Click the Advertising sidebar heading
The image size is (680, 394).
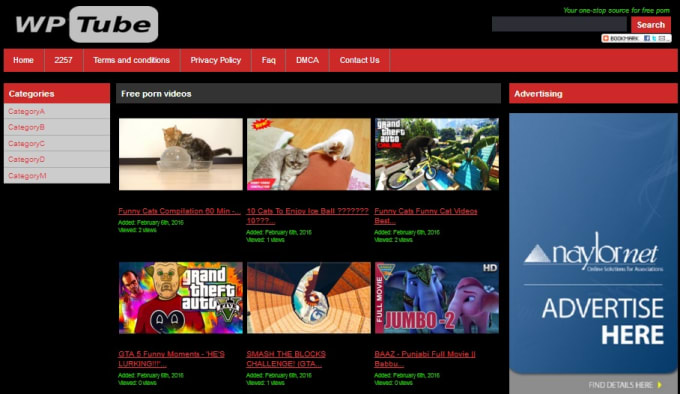click(593, 94)
